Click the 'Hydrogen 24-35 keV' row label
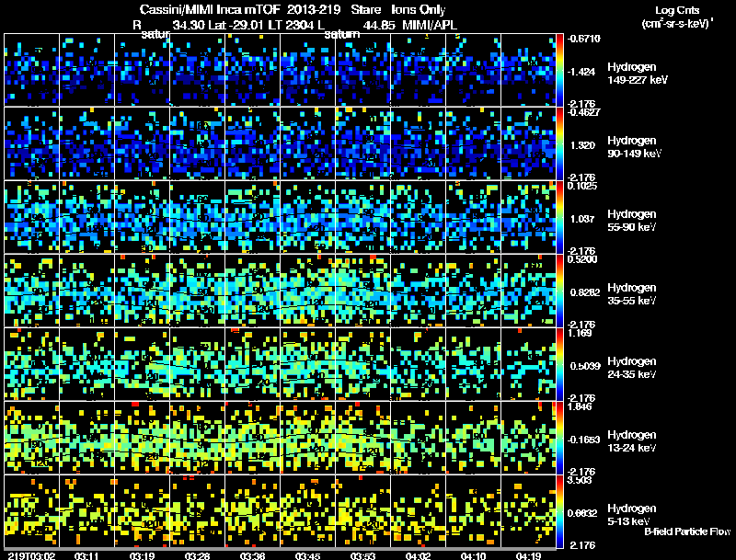Image resolution: width=736 pixels, height=560 pixels. click(632, 368)
